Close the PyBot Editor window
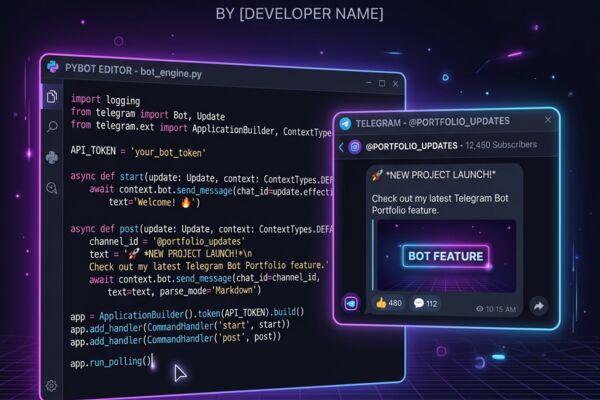 [x=395, y=84]
